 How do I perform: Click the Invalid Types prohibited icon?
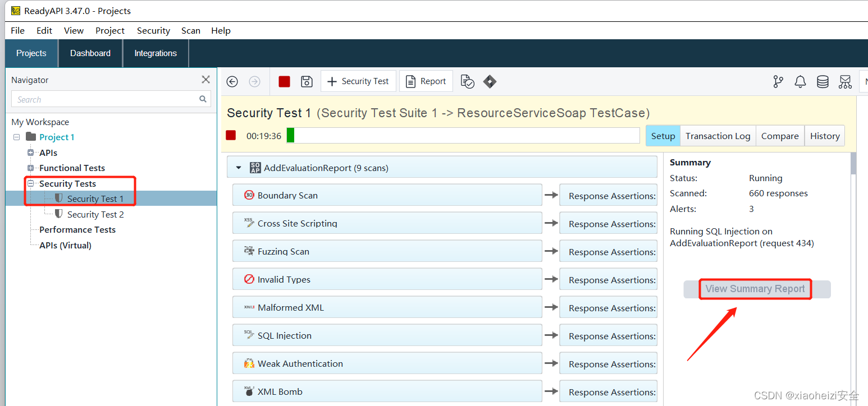[x=249, y=279]
